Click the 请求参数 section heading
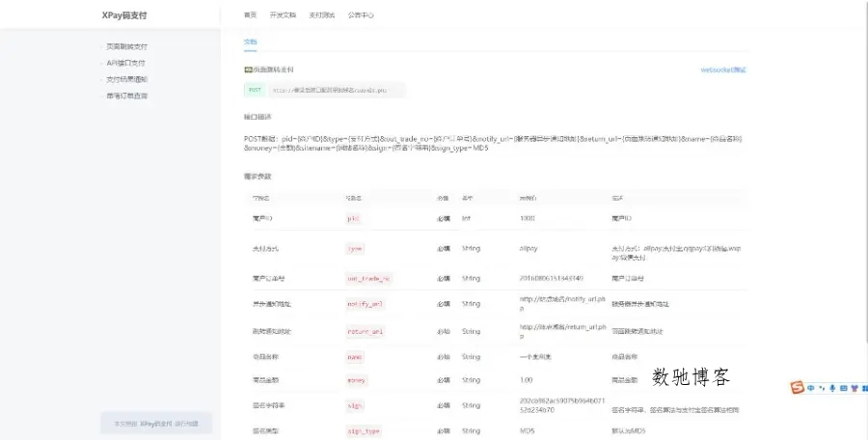This screenshot has height=440, width=868. [x=258, y=177]
